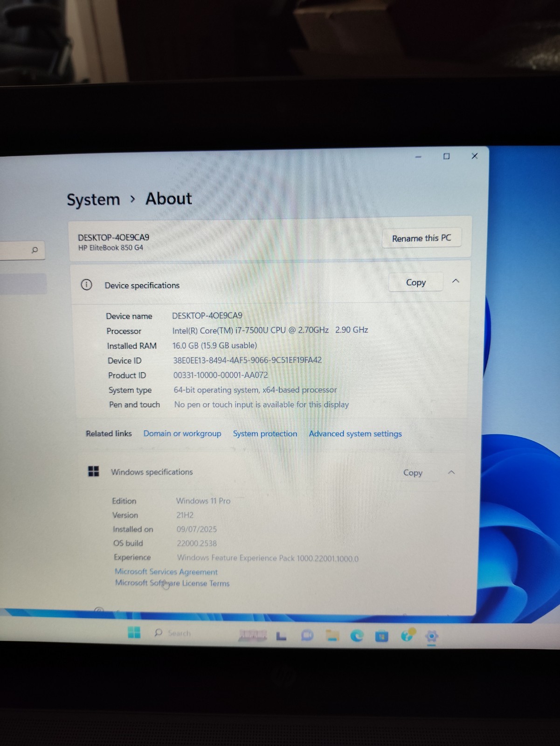Click the Pen and touch value text
The image size is (560, 746).
pos(262,404)
